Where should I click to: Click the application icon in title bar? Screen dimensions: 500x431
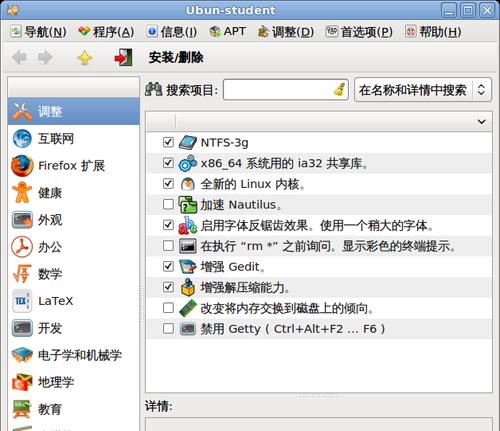(x=13, y=10)
